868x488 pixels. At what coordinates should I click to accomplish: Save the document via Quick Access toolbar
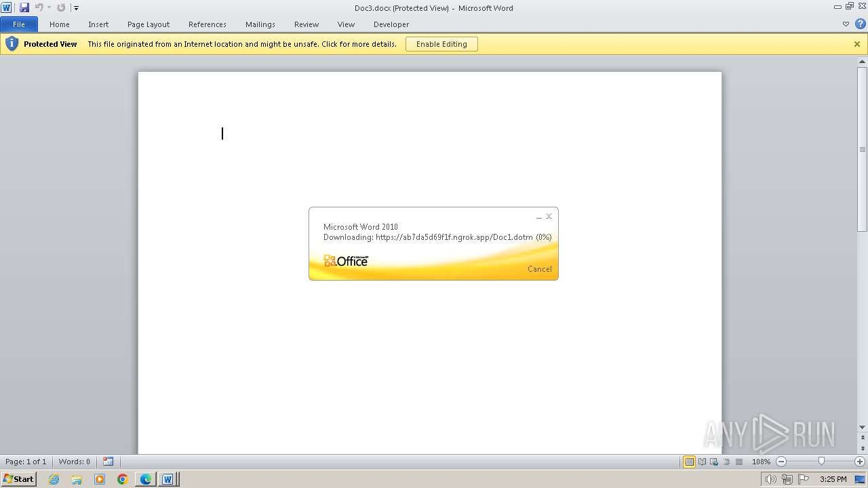[x=24, y=7]
